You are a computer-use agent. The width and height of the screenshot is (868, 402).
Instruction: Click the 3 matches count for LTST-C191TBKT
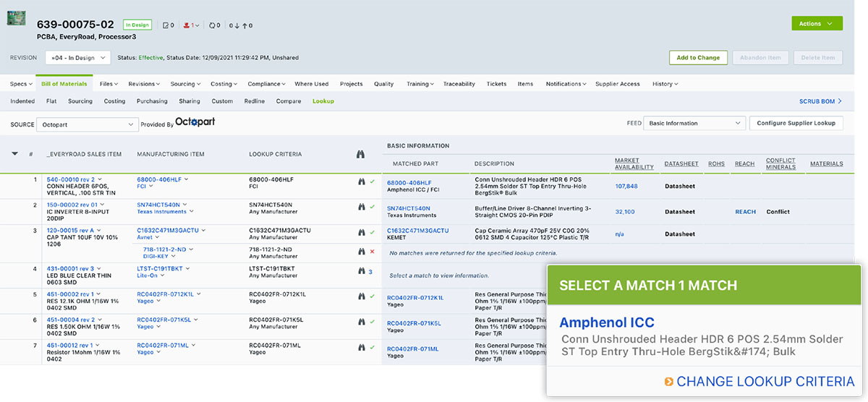click(371, 272)
